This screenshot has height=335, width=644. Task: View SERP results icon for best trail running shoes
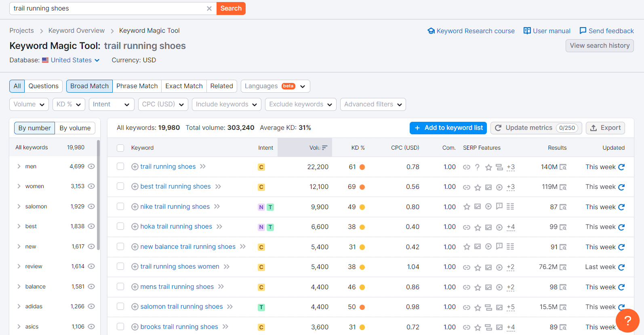[x=563, y=187]
